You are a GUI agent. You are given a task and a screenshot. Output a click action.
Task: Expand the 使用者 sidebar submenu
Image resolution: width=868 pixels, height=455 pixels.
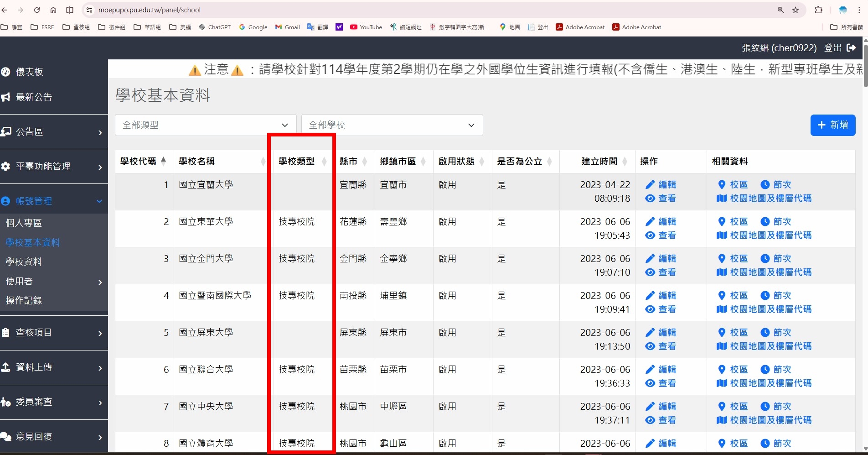click(54, 281)
